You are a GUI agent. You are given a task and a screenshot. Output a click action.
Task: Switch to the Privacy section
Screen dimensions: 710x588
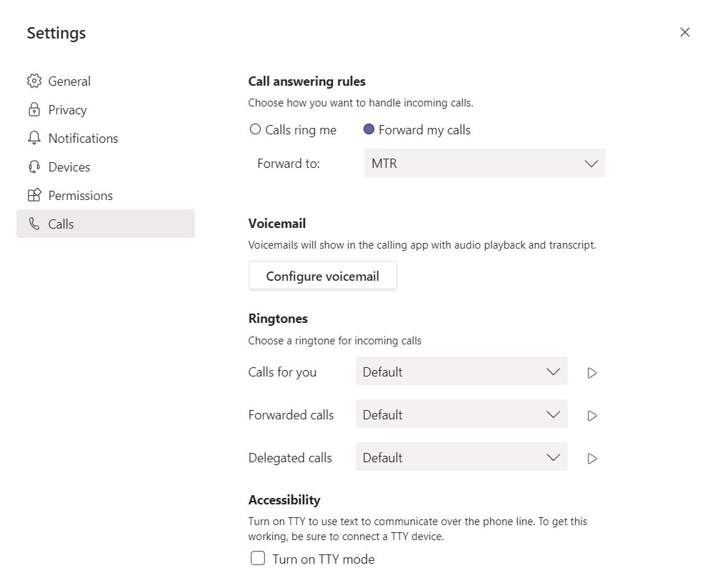click(67, 109)
